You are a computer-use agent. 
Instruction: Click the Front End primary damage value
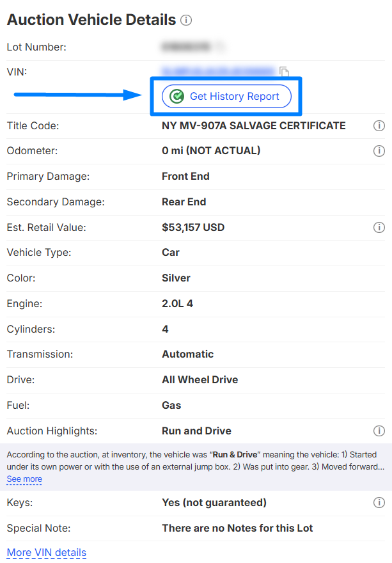point(185,176)
